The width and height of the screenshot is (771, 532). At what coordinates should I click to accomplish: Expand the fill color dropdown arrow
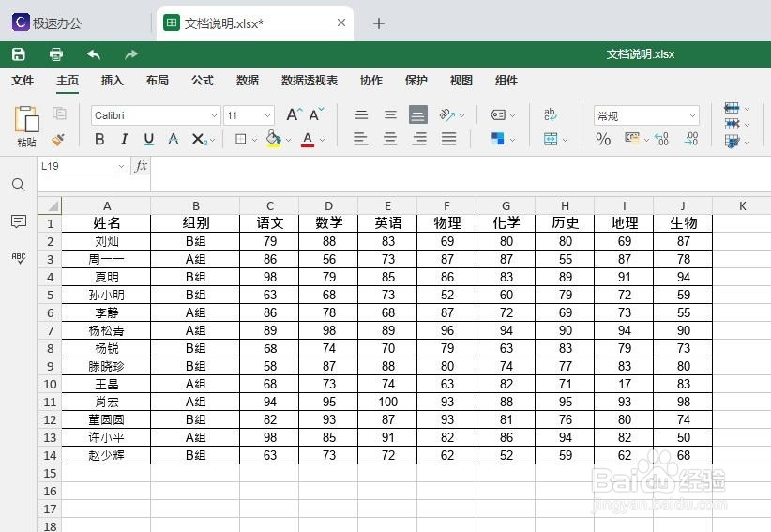click(x=289, y=140)
